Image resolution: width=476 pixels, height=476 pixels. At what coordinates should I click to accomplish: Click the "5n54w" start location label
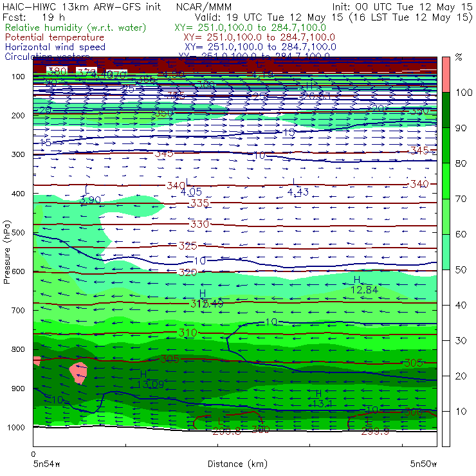click(47, 464)
